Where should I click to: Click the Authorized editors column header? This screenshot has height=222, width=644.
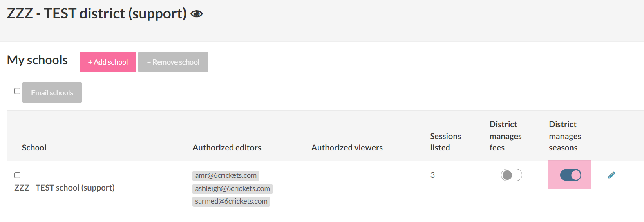click(227, 148)
